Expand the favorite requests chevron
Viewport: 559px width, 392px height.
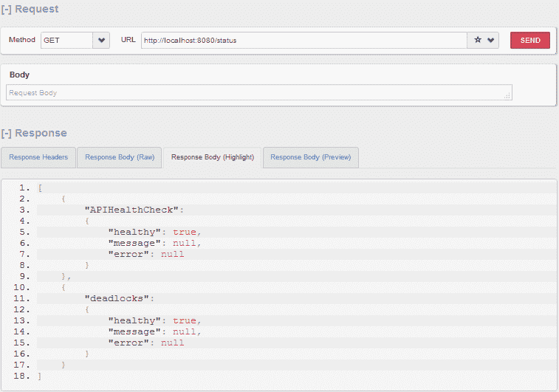click(x=491, y=40)
